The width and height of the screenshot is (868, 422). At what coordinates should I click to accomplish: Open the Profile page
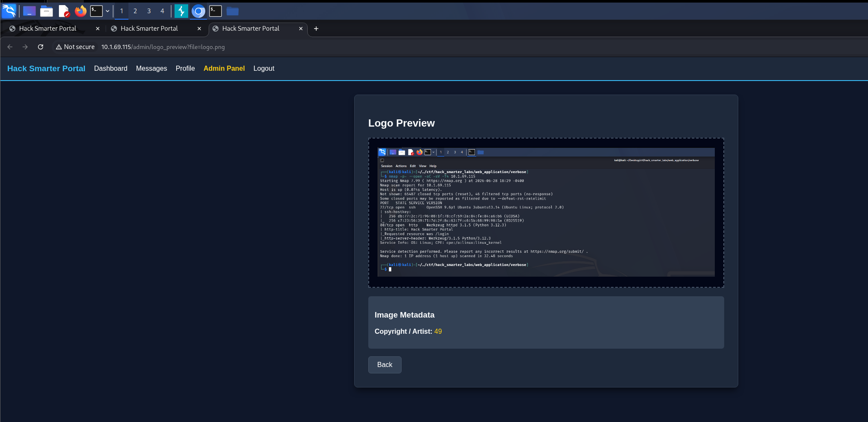coord(185,69)
